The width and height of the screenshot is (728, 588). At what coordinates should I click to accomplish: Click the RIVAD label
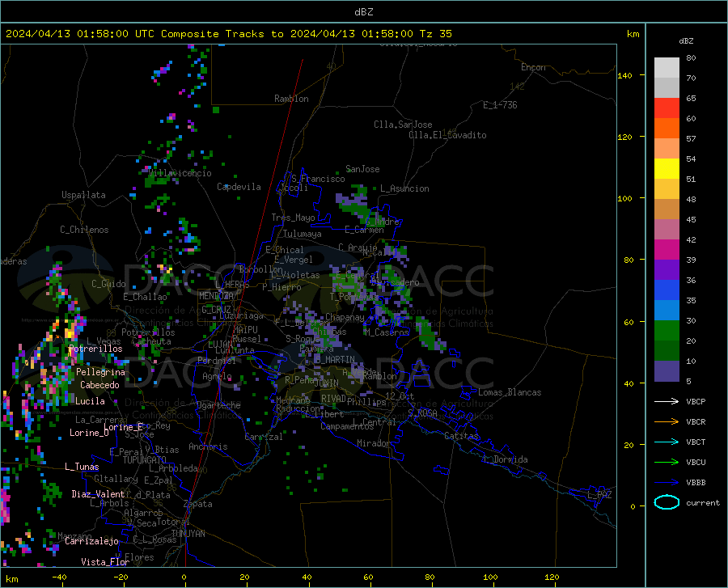(333, 399)
